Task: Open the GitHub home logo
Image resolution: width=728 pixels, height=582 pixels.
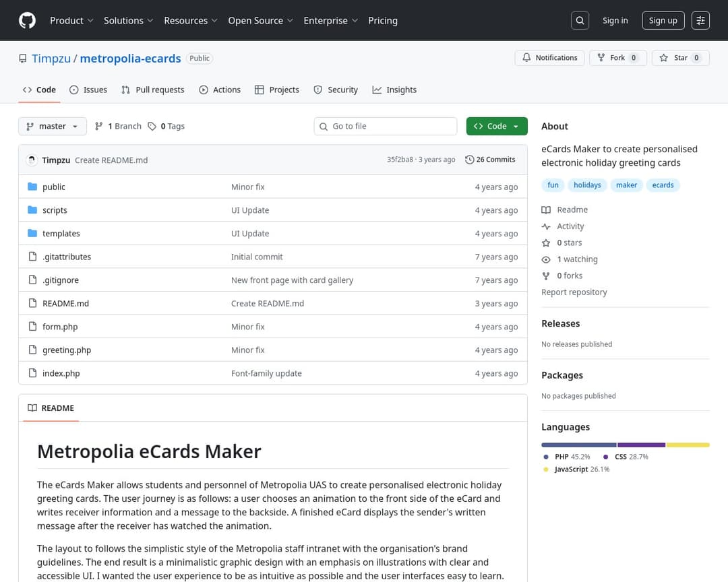Action: coord(27,20)
